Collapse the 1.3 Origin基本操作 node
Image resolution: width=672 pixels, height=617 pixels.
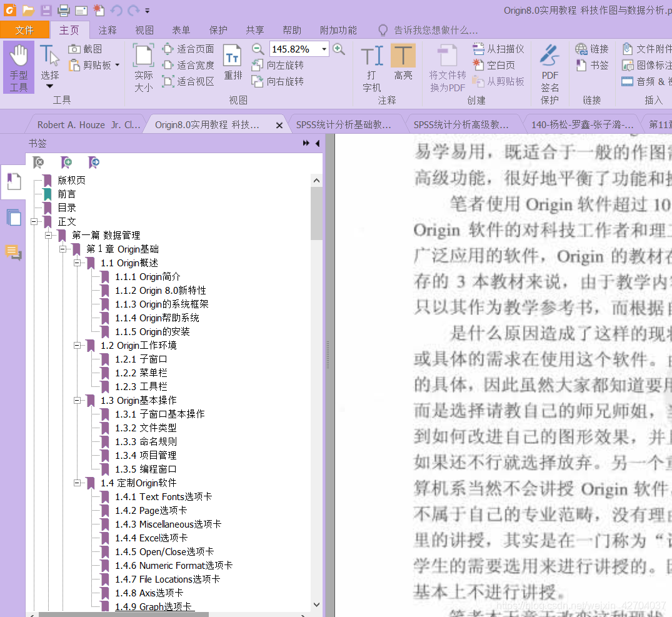pos(77,400)
